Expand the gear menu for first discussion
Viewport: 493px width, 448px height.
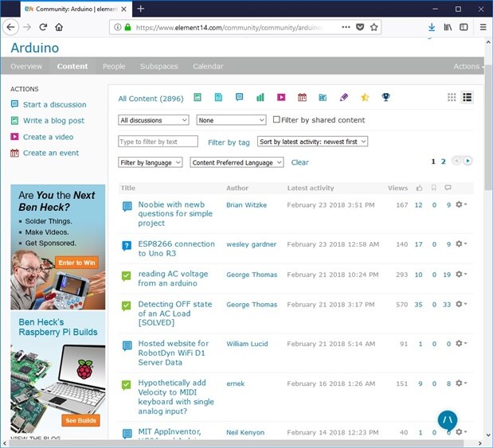pos(460,205)
